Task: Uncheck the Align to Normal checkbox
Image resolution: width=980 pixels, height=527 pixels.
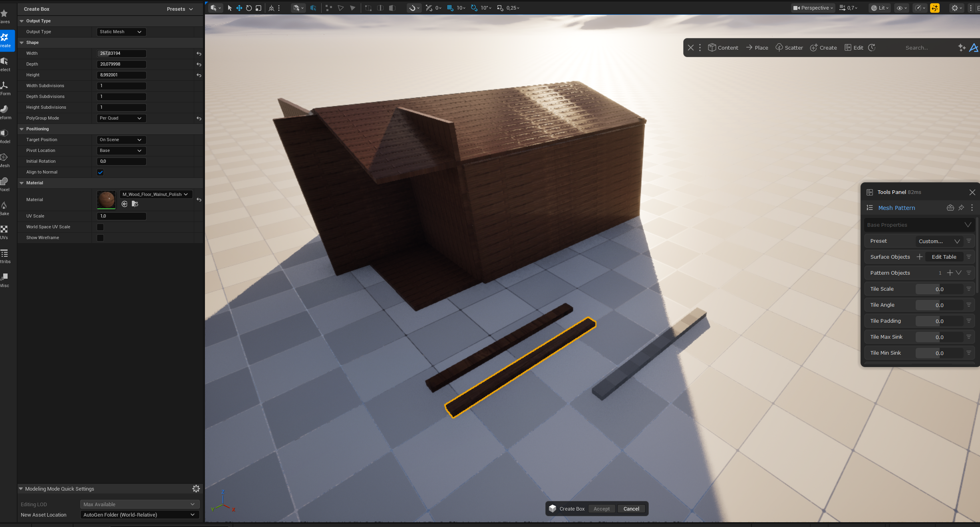Action: point(100,172)
